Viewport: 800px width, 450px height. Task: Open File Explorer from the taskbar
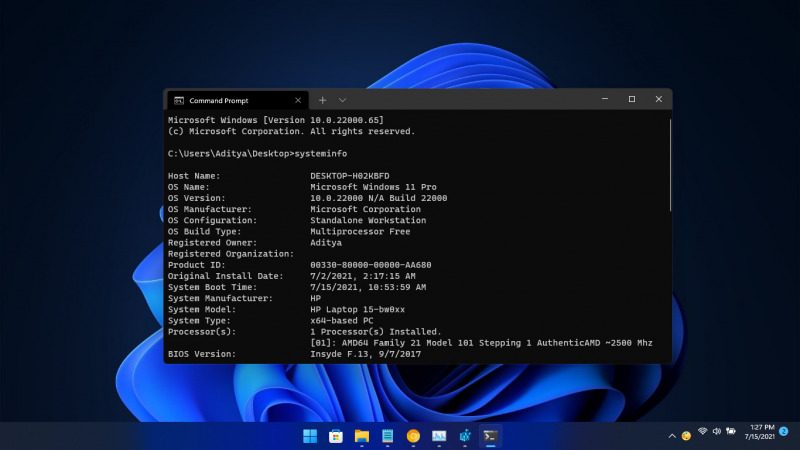pos(362,436)
